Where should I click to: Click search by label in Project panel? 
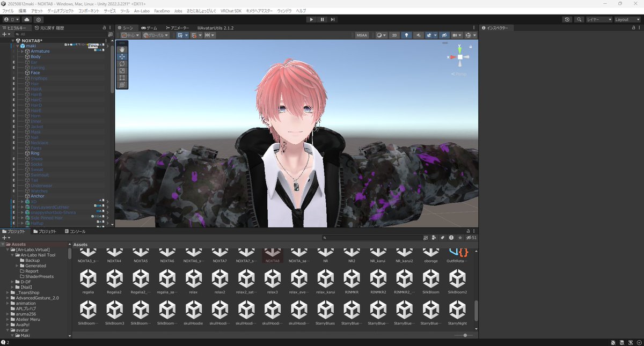click(443, 237)
